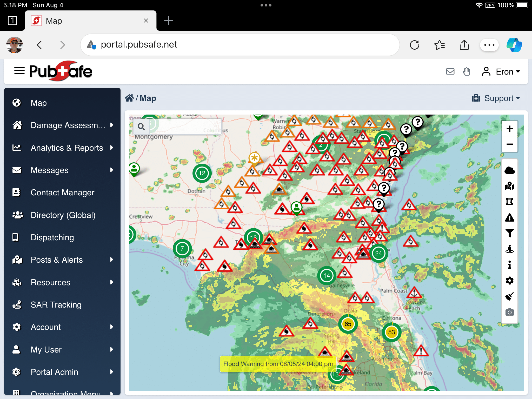Click the green cluster marker 12
Screen dimensions: 532x399
(202, 173)
